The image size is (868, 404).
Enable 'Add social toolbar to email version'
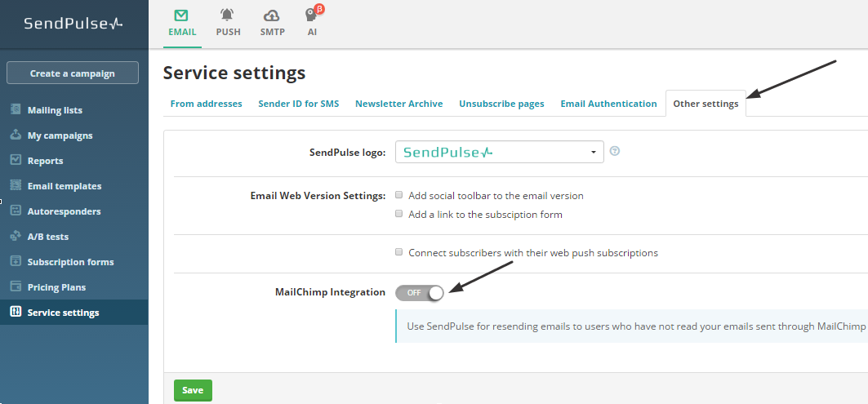399,196
